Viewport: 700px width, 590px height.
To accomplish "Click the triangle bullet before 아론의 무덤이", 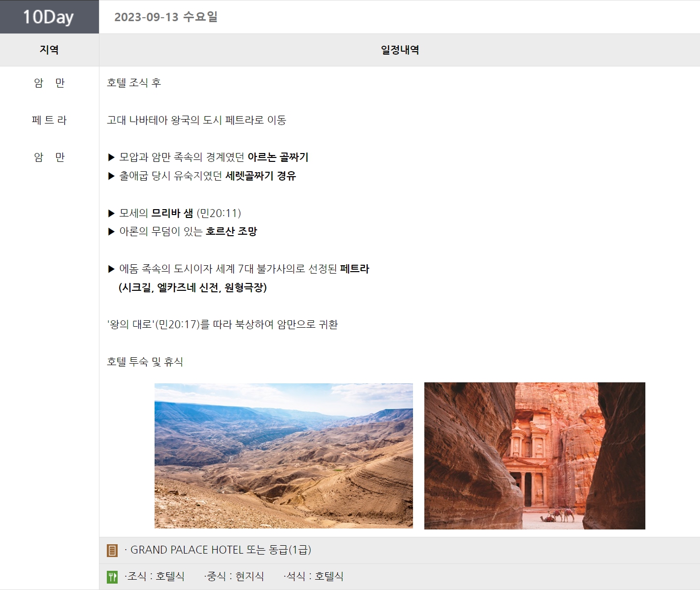I will tap(111, 232).
